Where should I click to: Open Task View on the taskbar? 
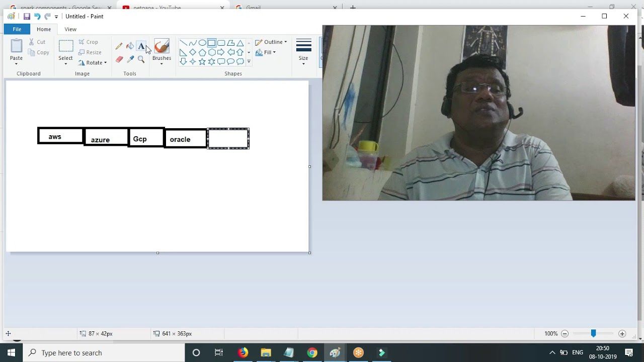(219, 353)
